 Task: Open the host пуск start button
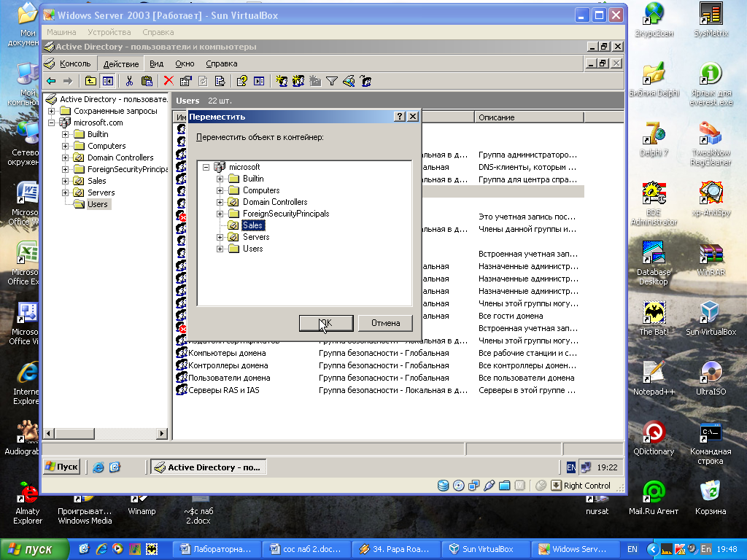point(34,550)
